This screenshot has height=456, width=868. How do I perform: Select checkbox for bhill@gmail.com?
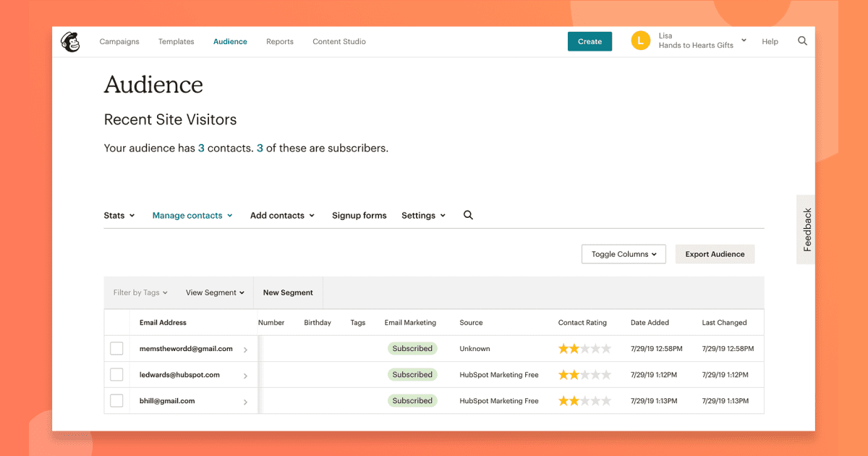(x=116, y=401)
